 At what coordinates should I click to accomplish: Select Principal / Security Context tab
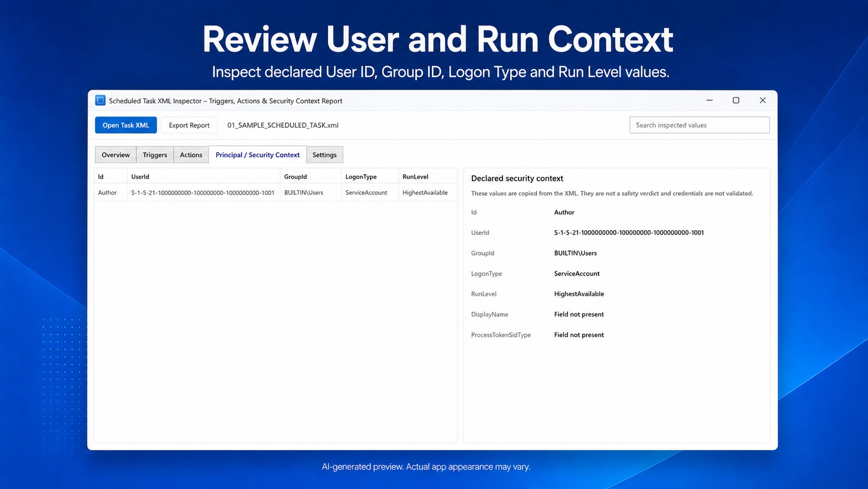[257, 155]
